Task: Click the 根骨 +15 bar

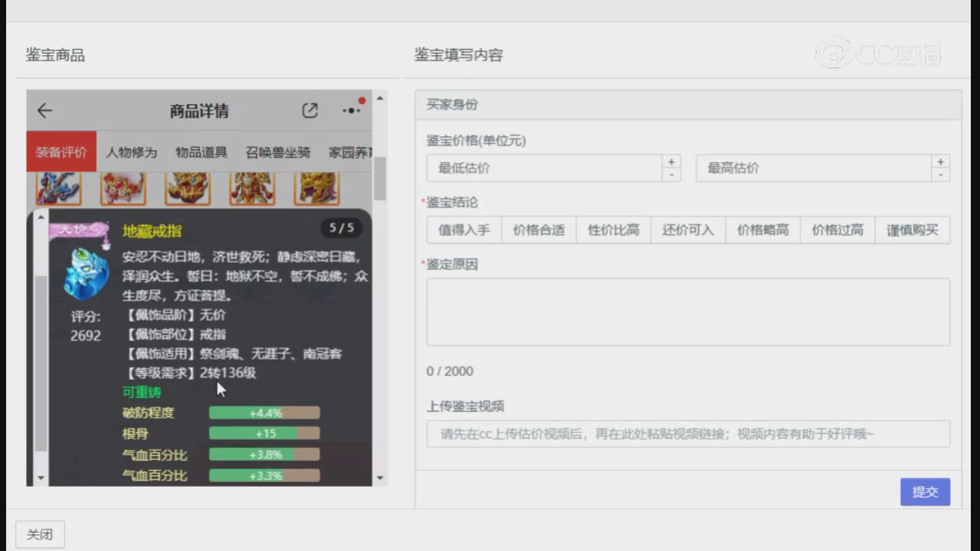Action: tap(264, 434)
